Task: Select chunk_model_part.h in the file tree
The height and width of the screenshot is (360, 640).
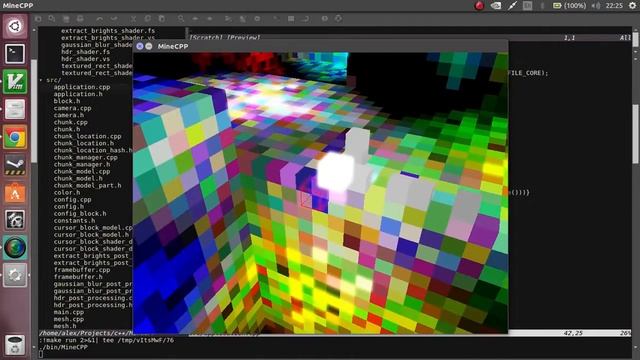Action: tap(87, 185)
